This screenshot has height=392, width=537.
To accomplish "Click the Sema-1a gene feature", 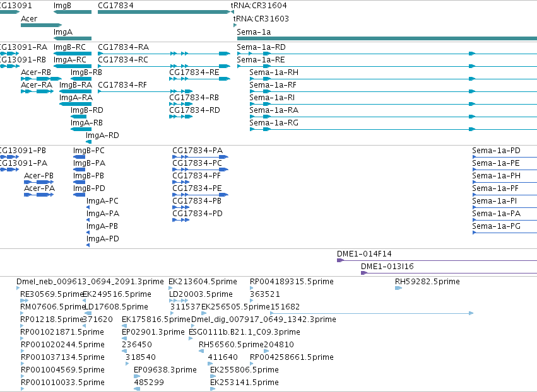I will [387, 38].
